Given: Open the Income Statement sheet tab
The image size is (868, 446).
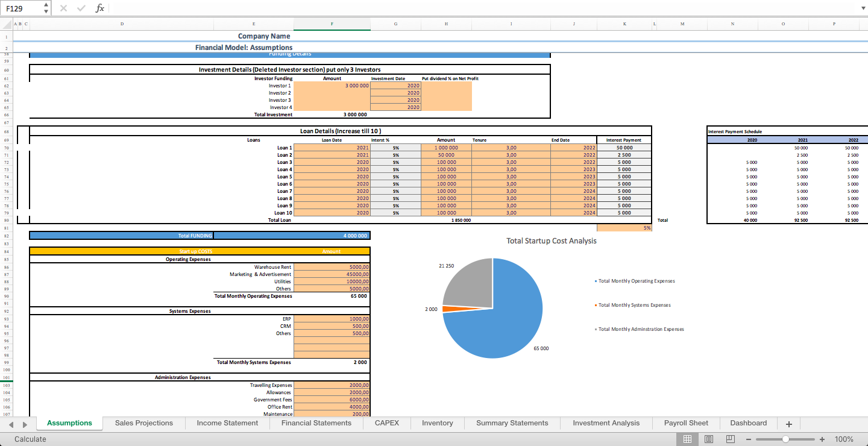Looking at the screenshot, I should click(x=227, y=423).
